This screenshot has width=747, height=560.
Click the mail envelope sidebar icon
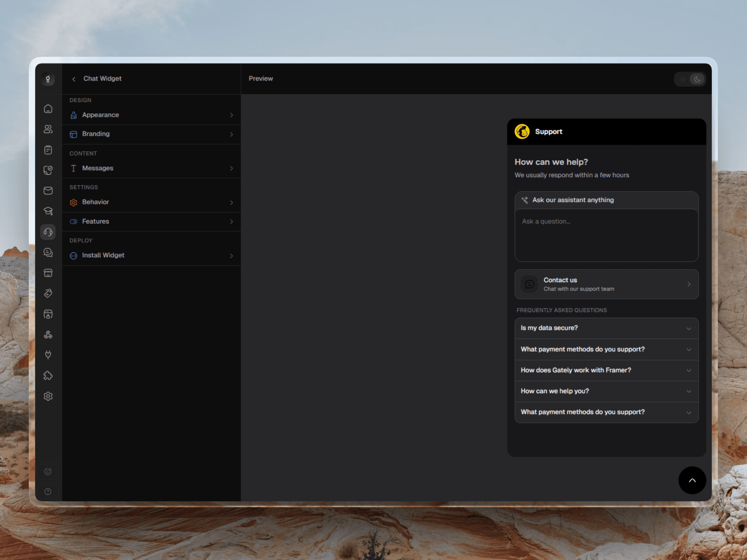[x=48, y=191]
